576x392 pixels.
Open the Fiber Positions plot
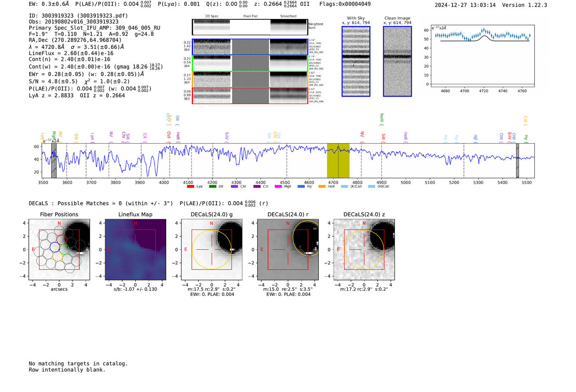coord(59,249)
